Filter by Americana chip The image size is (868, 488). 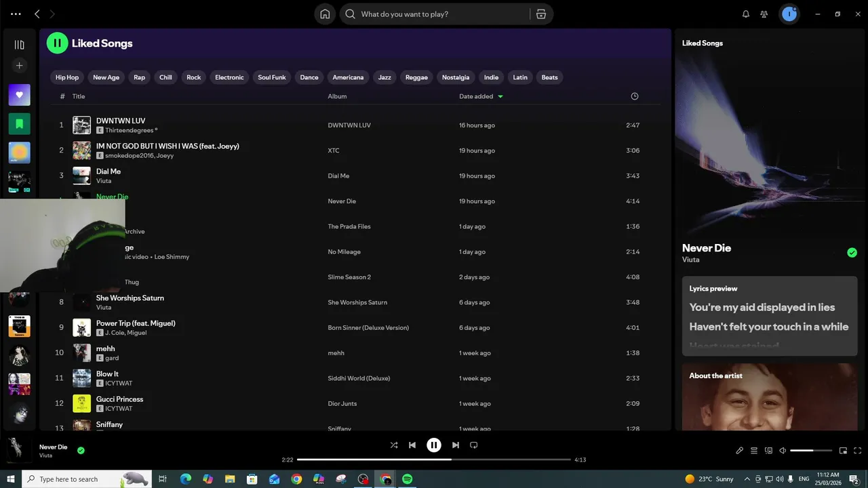pos(348,77)
